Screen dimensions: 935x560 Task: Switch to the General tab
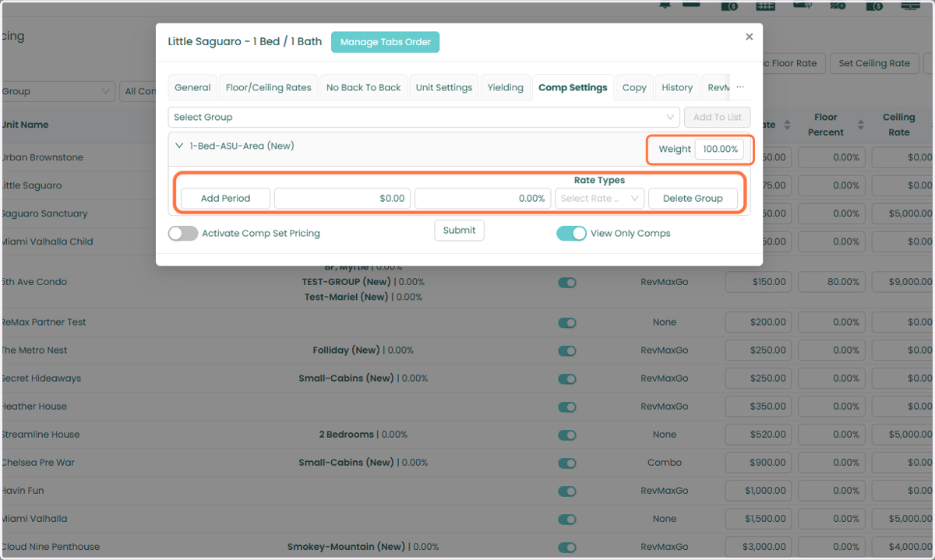[x=192, y=87]
